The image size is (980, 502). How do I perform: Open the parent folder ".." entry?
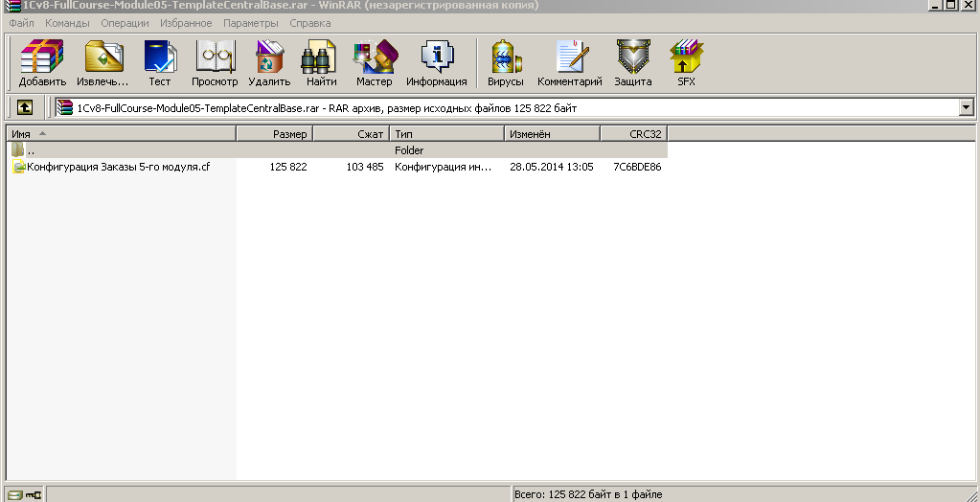click(31, 150)
